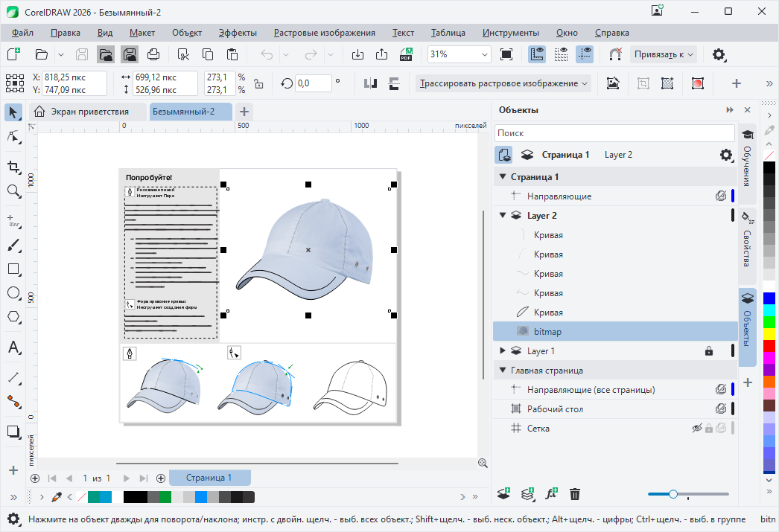
Task: Select the bitmap object row
Action: tap(615, 332)
